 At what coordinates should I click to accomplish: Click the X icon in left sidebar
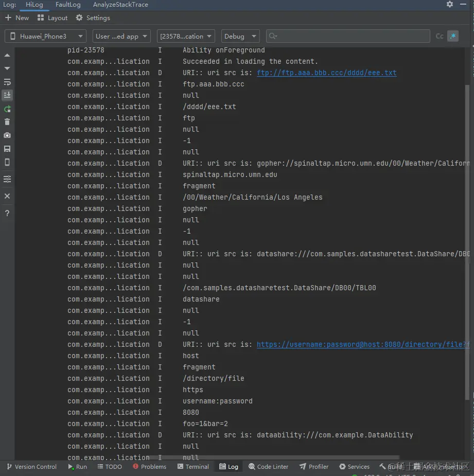tap(7, 196)
